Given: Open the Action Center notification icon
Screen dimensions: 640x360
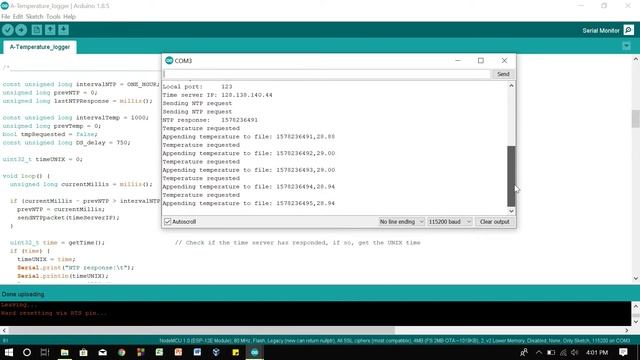Looking at the screenshot, I should 623,352.
